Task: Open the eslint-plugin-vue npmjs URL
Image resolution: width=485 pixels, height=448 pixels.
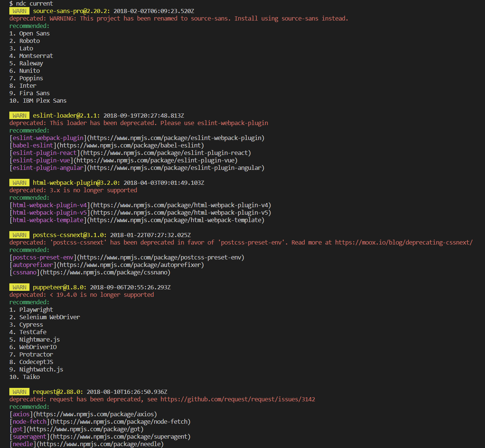Action: point(155,161)
